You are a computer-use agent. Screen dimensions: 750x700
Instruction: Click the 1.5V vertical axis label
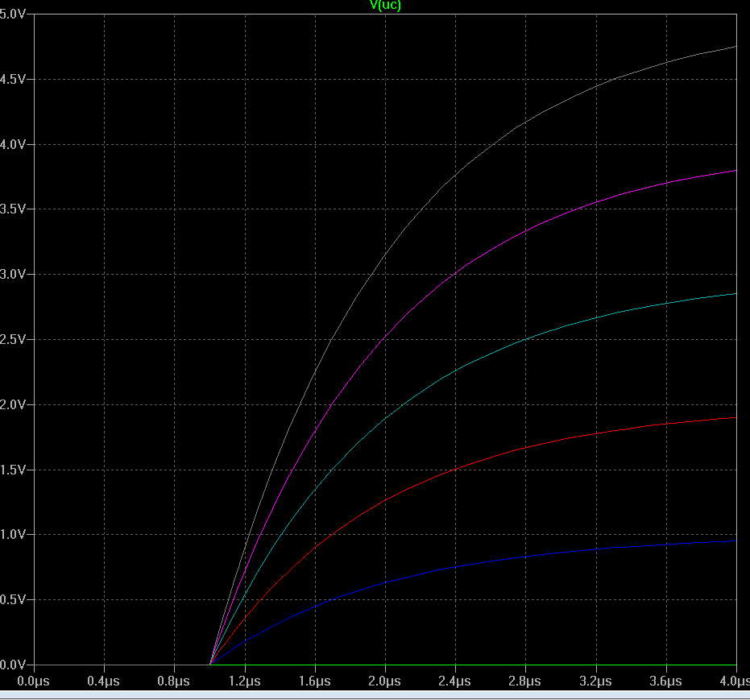pos(12,470)
